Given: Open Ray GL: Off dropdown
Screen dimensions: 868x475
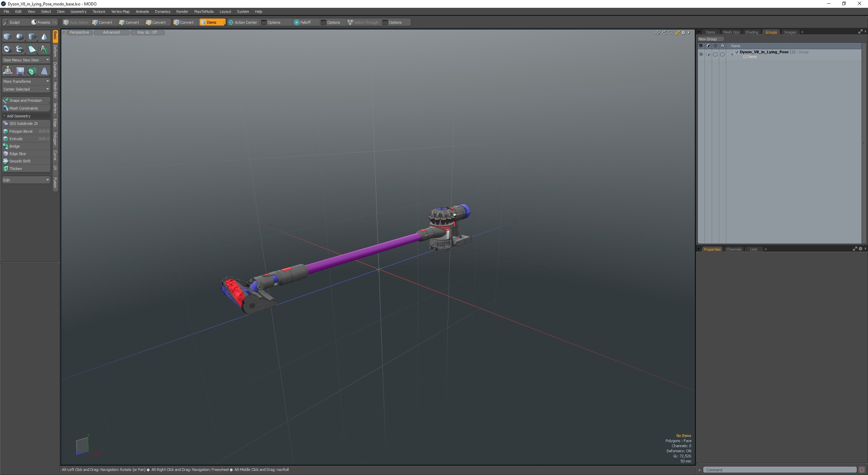Looking at the screenshot, I should [147, 33].
